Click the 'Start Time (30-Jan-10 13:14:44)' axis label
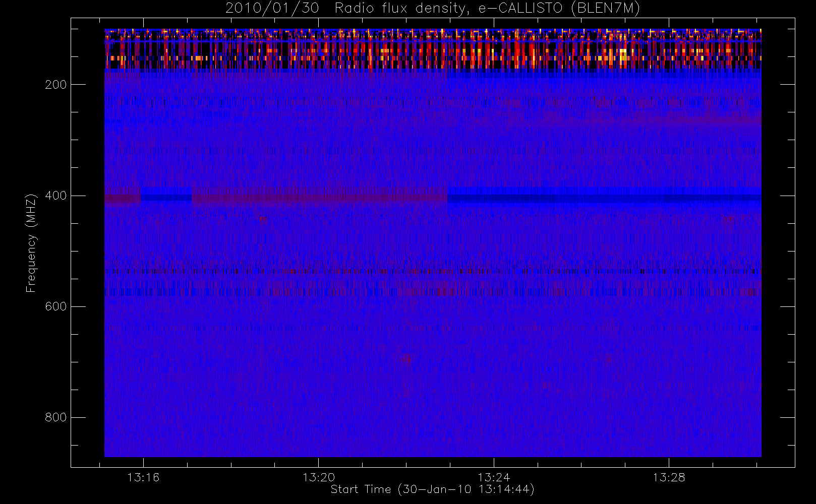 432,489
